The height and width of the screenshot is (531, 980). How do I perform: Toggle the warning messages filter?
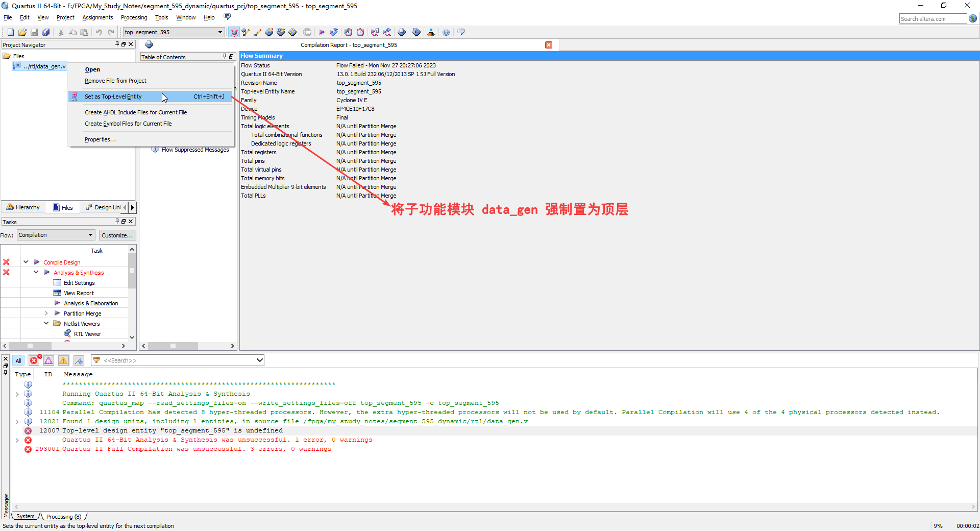[x=63, y=360]
